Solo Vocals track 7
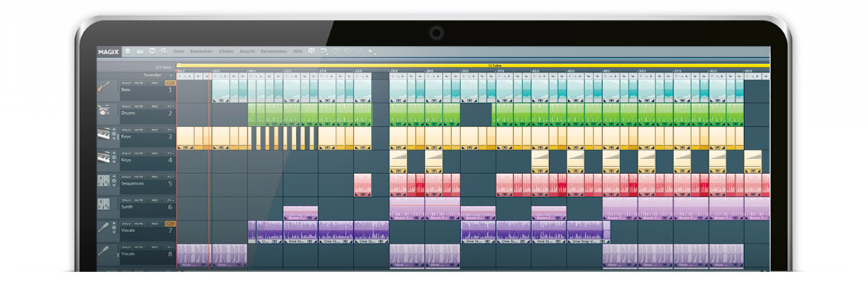868x281 pixels. tap(127, 224)
